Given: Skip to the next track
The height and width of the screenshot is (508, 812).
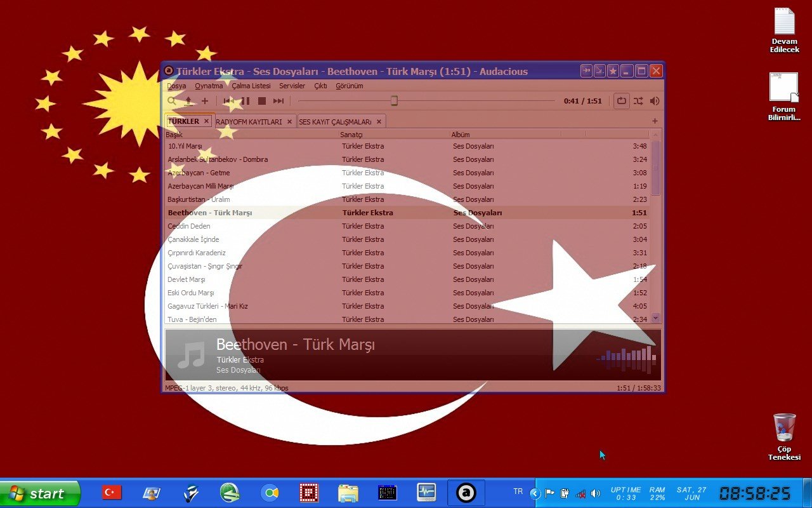Looking at the screenshot, I should [278, 101].
